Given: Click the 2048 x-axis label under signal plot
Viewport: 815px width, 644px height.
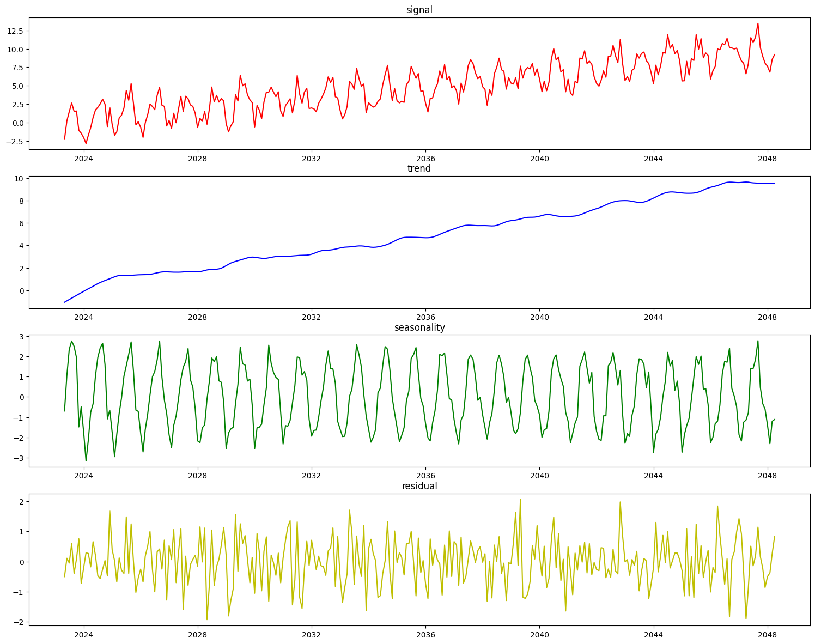Looking at the screenshot, I should (x=767, y=158).
